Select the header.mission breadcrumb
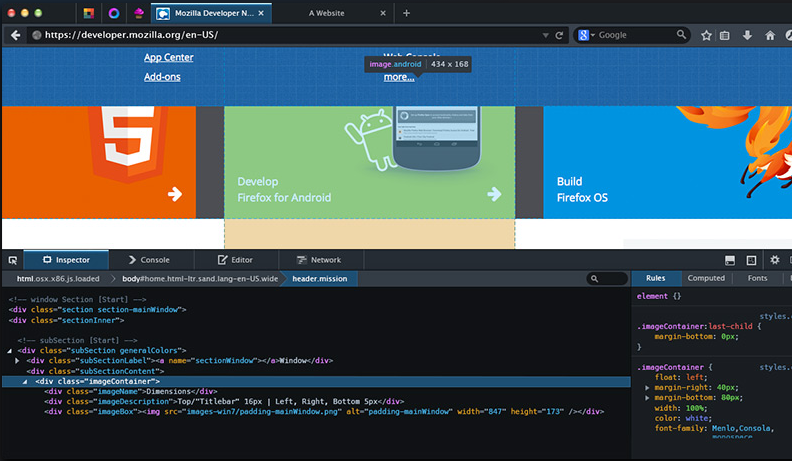 point(320,279)
